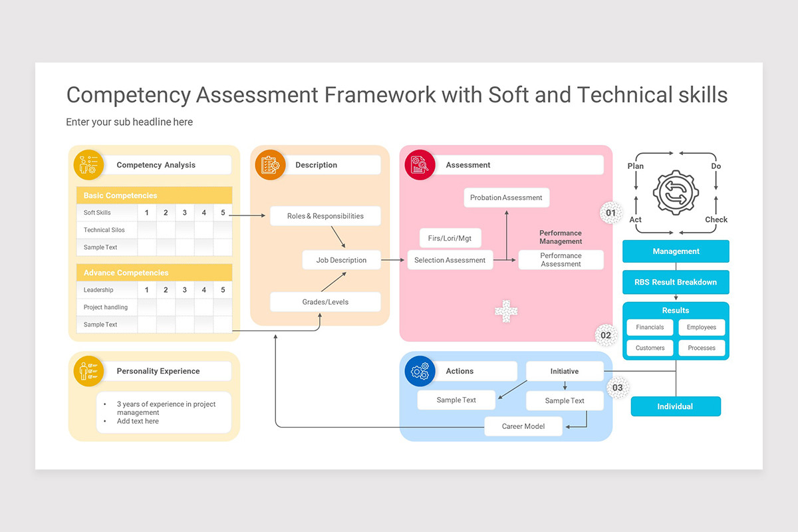Image resolution: width=798 pixels, height=532 pixels.
Task: Click the Competency Analysis people icon
Action: tap(88, 164)
